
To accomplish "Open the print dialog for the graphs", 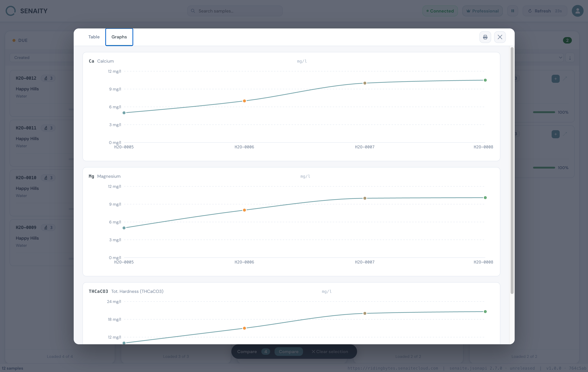I will [485, 37].
